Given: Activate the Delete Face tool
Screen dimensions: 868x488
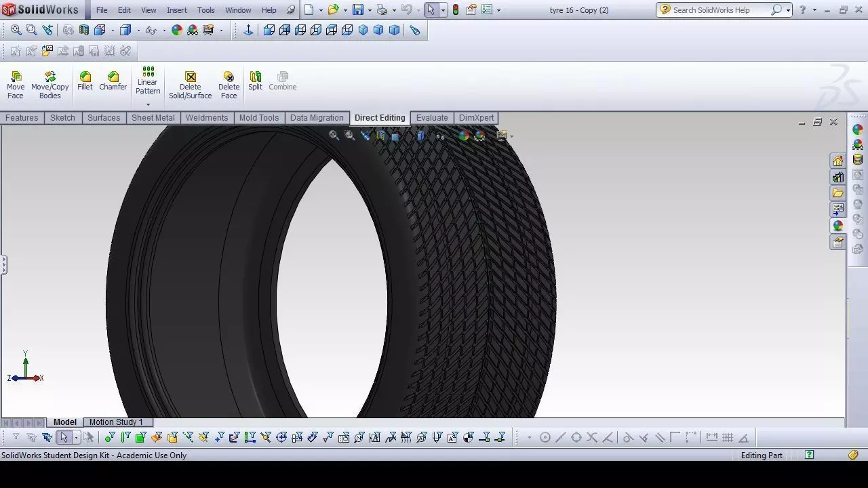Looking at the screenshot, I should point(229,85).
